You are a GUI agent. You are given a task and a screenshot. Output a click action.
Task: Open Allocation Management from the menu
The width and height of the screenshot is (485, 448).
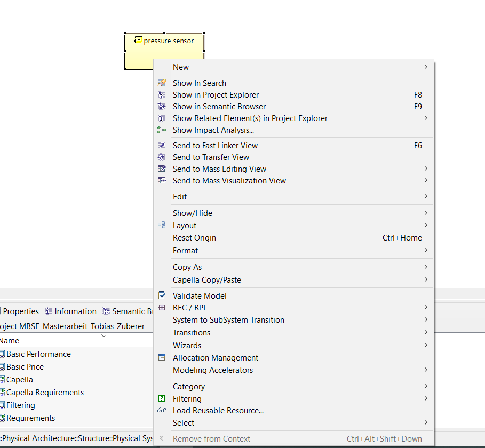(x=294, y=358)
